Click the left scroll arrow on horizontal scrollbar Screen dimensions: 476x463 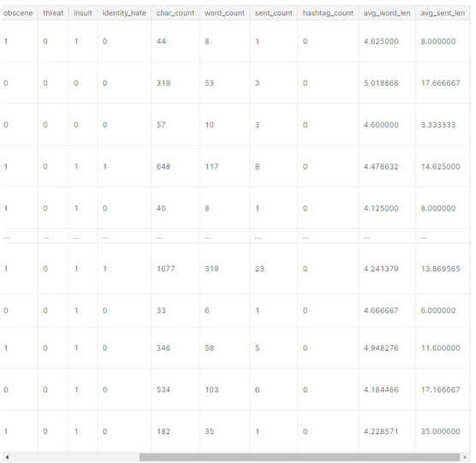pos(7,457)
